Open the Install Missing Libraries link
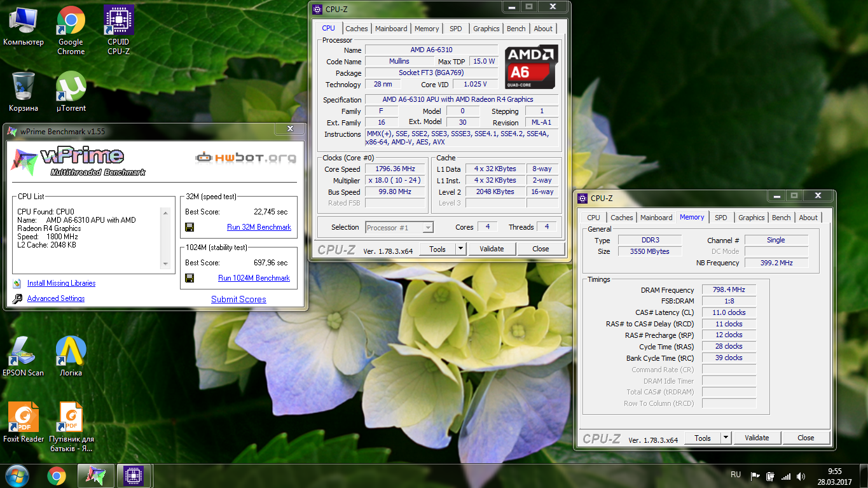Viewport: 868px width, 488px height. click(x=62, y=283)
